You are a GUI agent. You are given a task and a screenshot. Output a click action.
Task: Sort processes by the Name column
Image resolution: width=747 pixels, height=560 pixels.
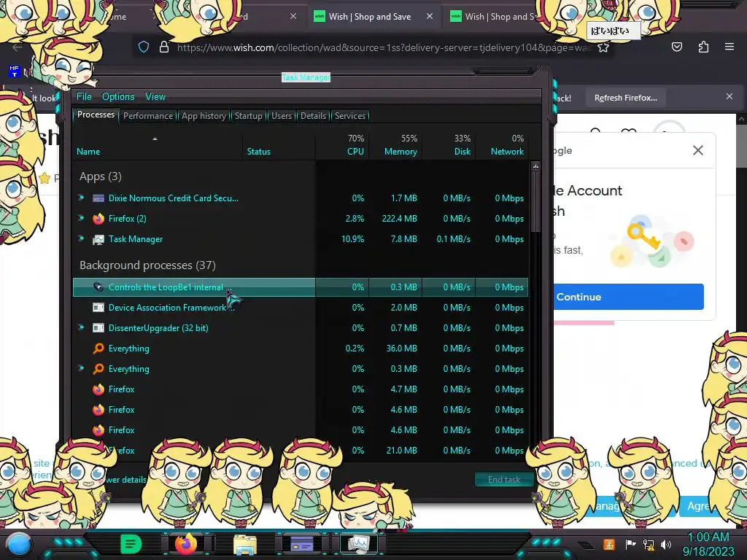(x=158, y=145)
